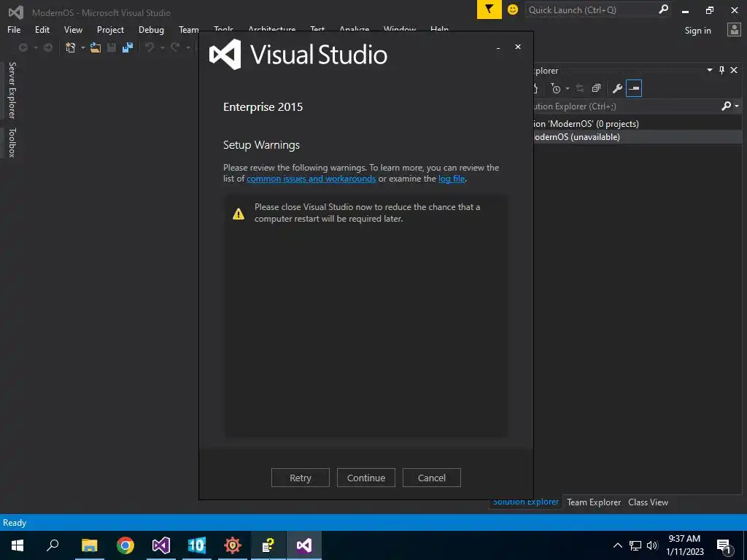Cancel the Visual Studio setup
This screenshot has height=560, width=747.
pyautogui.click(x=432, y=478)
